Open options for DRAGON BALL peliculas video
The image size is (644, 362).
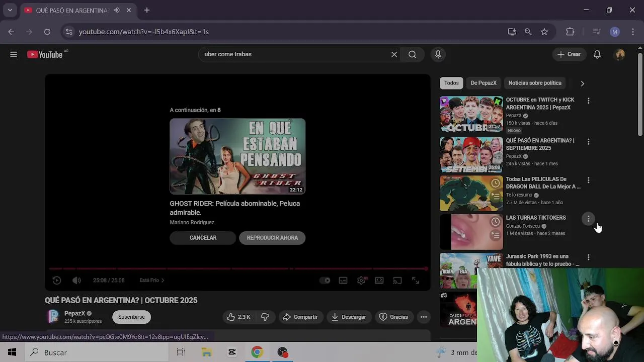[588, 180]
